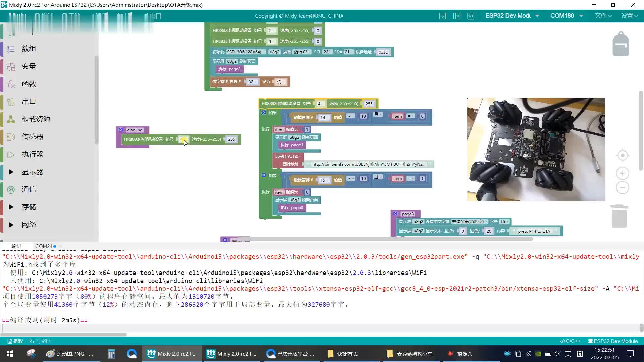Open the 设置 menu
Viewport: 644px width, 362px height.
click(628, 15)
